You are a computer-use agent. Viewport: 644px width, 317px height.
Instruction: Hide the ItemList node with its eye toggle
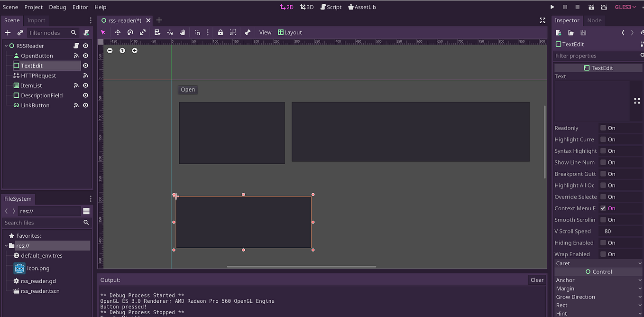point(85,85)
